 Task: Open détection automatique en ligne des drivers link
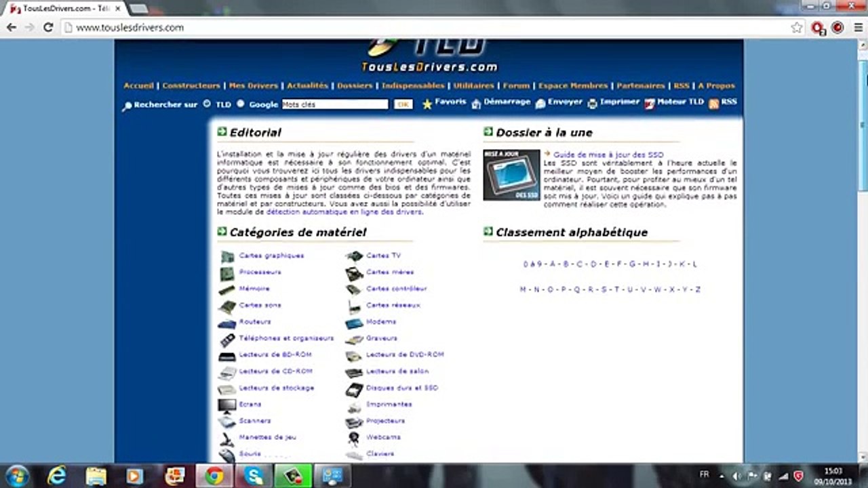coord(344,212)
